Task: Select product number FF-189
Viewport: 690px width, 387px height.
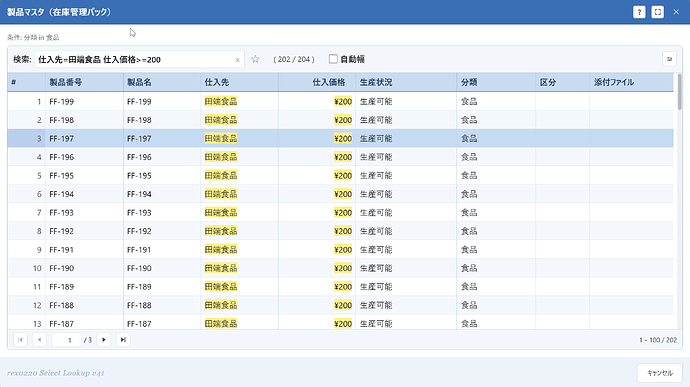Action: 62,287
